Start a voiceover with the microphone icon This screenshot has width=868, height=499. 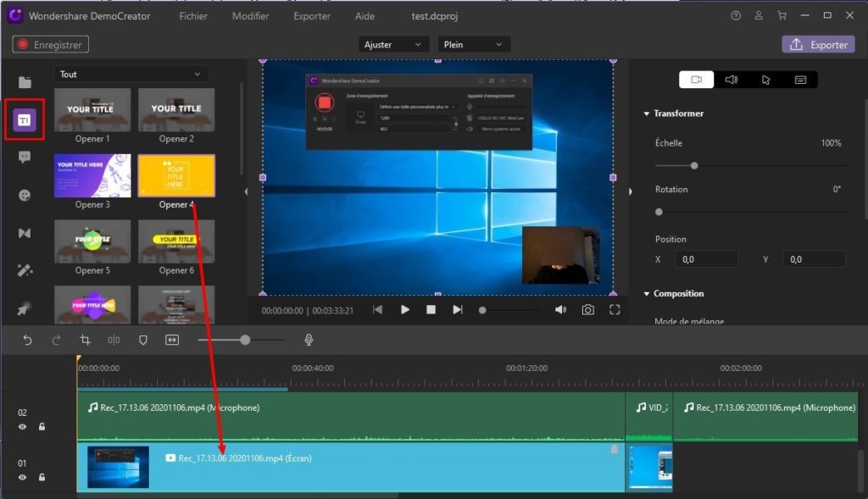[x=309, y=340]
